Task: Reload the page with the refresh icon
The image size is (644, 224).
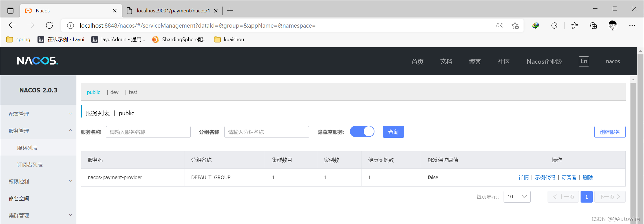Action: pos(49,25)
